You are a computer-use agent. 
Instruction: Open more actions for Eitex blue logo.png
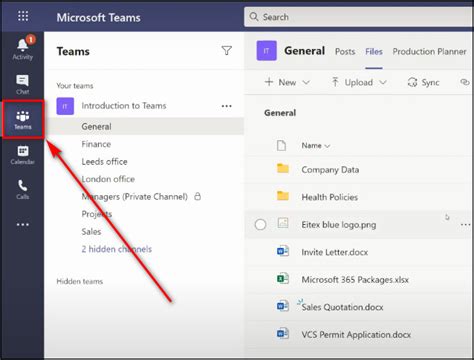pos(466,225)
